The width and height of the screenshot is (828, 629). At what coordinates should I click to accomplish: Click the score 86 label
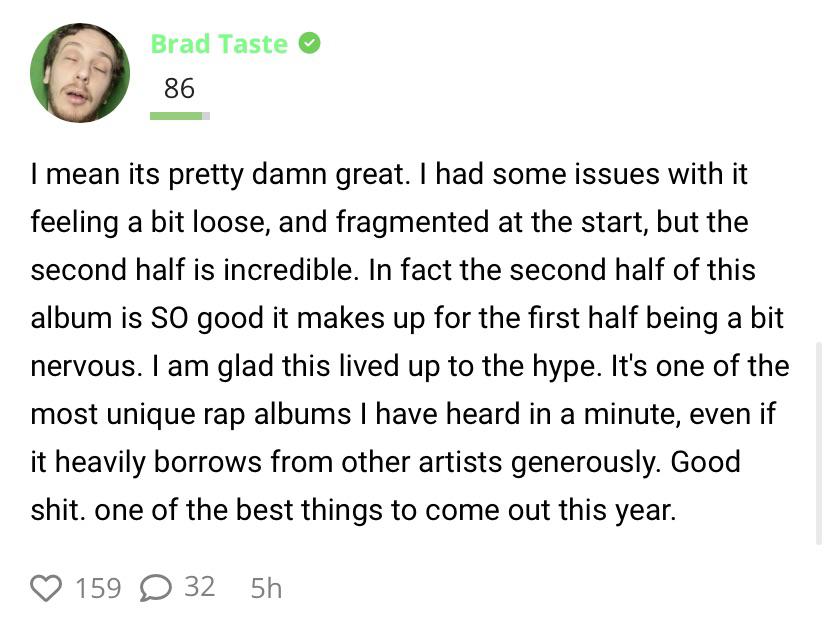click(179, 88)
